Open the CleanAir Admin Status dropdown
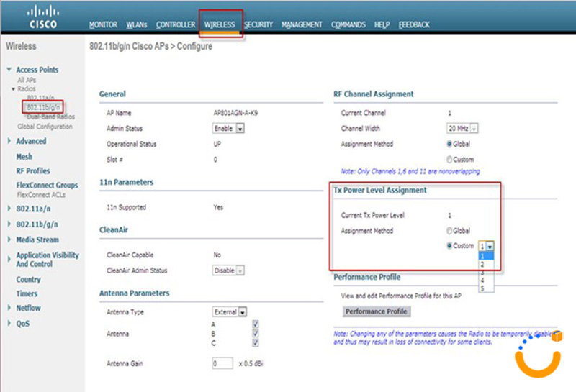This screenshot has width=576, height=392. point(230,270)
